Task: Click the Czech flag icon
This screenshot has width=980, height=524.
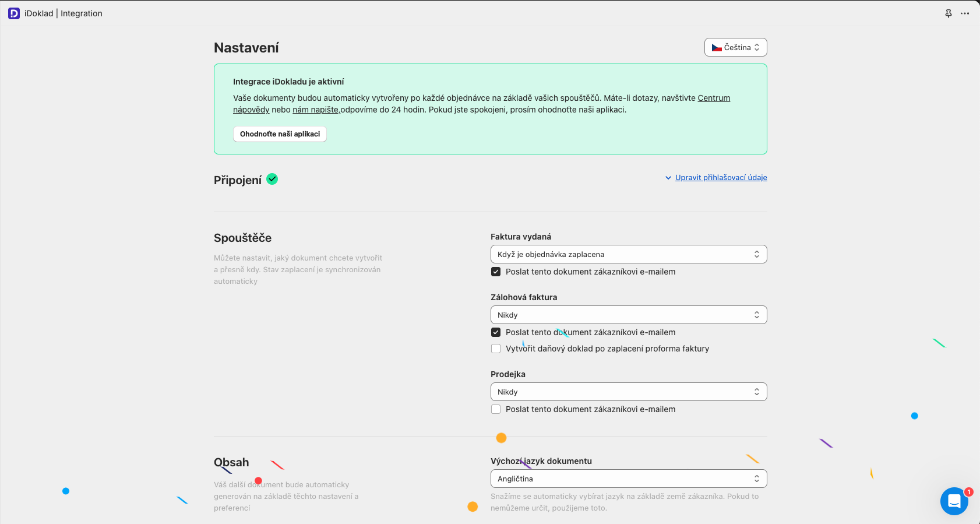Action: (717, 48)
